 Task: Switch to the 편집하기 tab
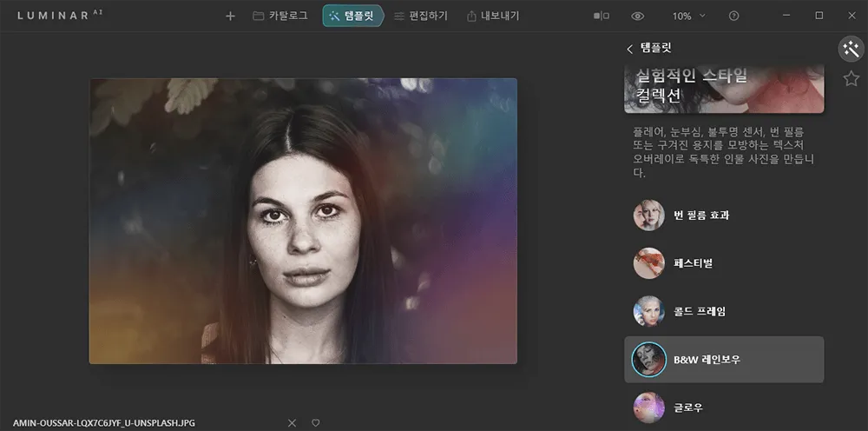click(420, 16)
